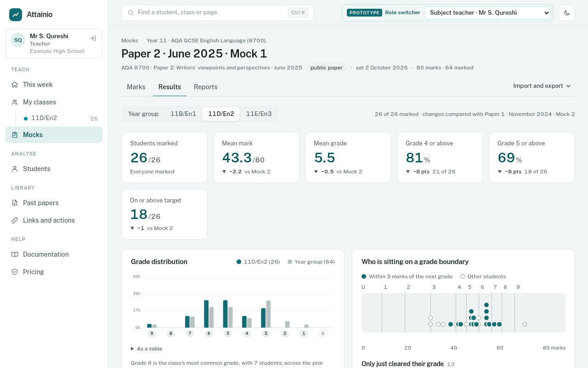Click the SQ avatar badge
This screenshot has height=368, width=588.
[x=18, y=40]
